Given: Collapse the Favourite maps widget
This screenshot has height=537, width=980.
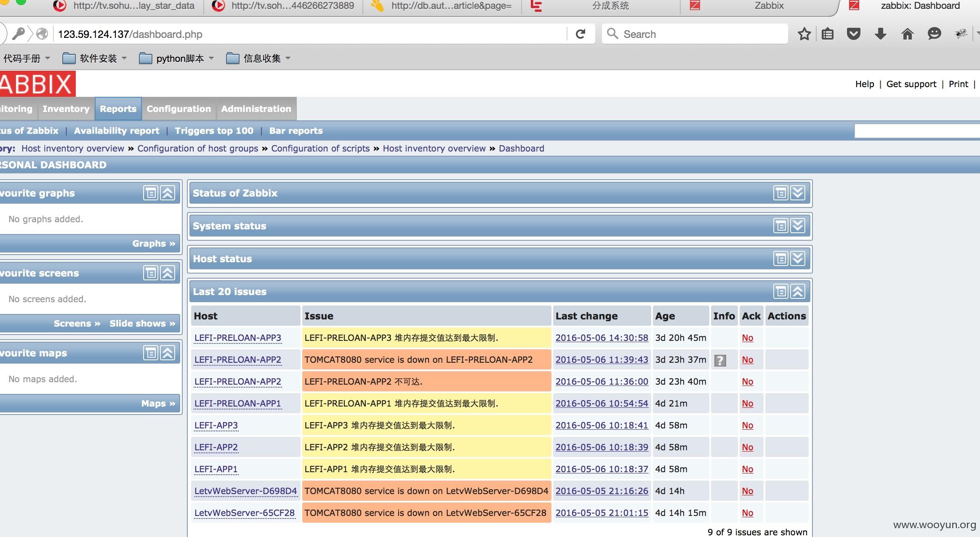Looking at the screenshot, I should point(168,353).
